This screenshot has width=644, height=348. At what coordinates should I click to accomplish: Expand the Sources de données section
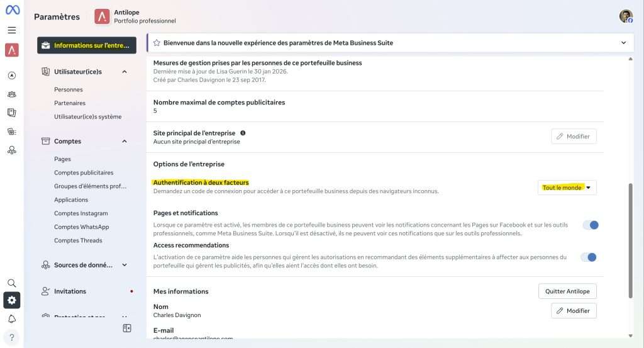(125, 265)
